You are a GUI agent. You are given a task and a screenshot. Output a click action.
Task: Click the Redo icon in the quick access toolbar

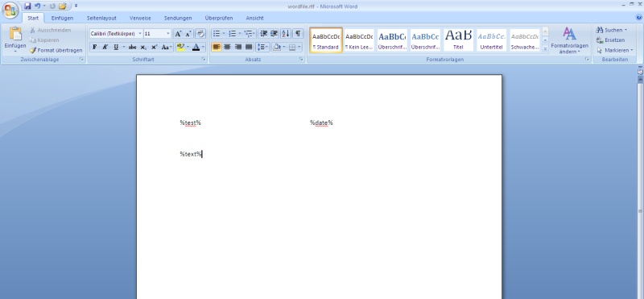point(52,6)
